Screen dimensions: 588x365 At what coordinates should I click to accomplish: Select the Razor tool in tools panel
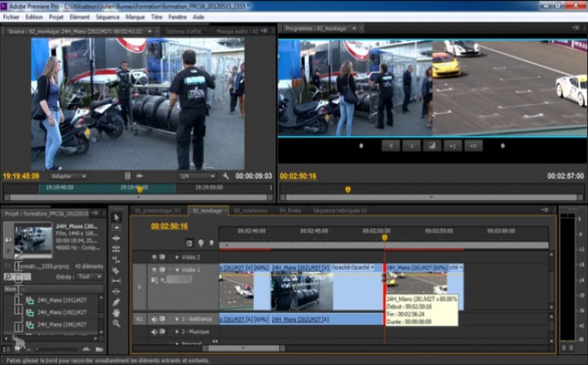pyautogui.click(x=117, y=271)
